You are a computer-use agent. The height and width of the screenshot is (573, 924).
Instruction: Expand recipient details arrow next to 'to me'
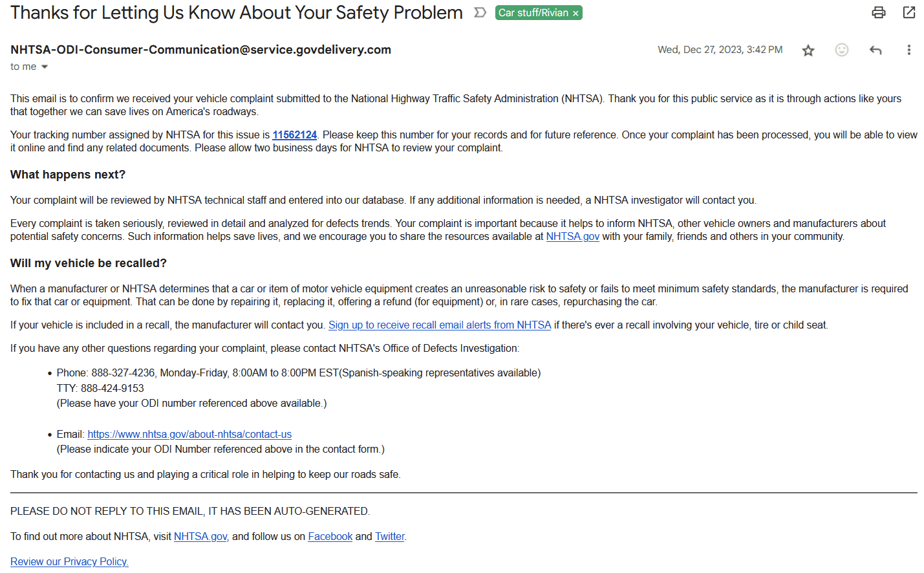[45, 67]
